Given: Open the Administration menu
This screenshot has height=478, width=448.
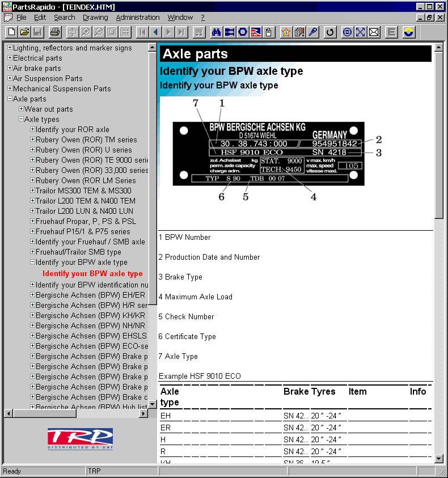Looking at the screenshot, I should pyautogui.click(x=138, y=18).
